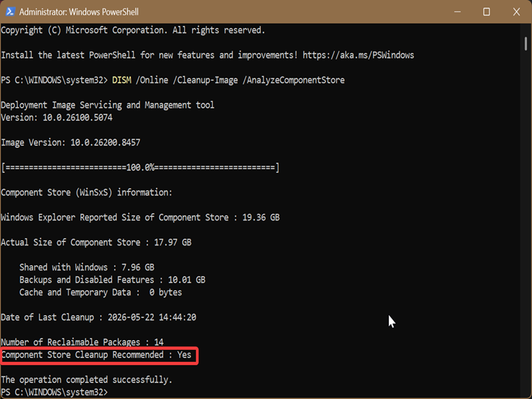Click Number of Reclaimable Packages : 14
This screenshot has width=532, height=399.
(82, 342)
